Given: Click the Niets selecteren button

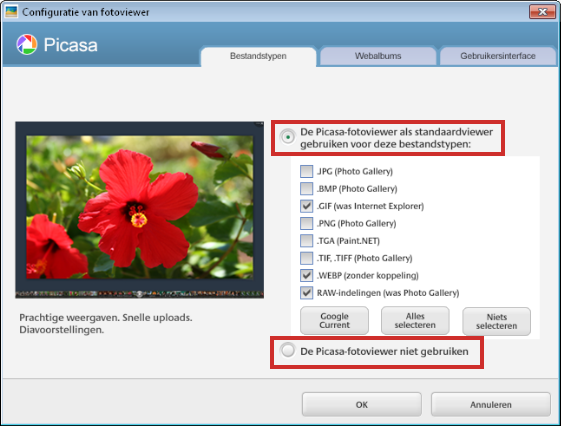Looking at the screenshot, I should [x=496, y=321].
